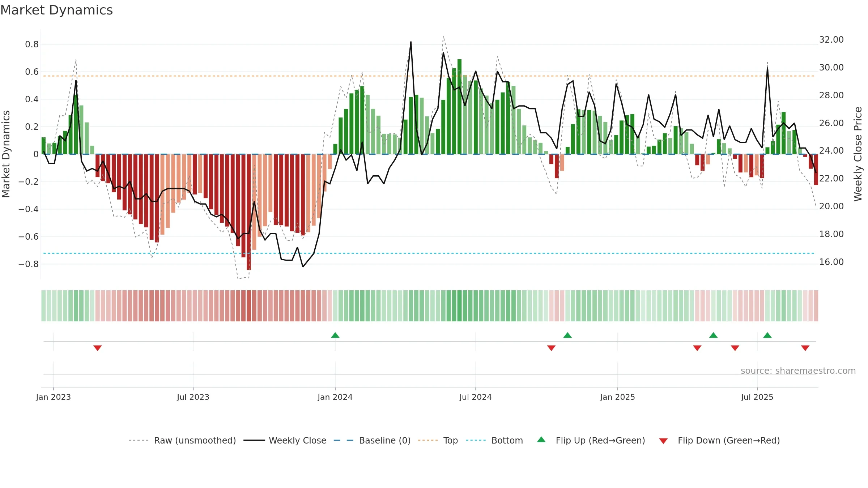Click the orange Top legend line swatch
868x488 pixels.
428,440
